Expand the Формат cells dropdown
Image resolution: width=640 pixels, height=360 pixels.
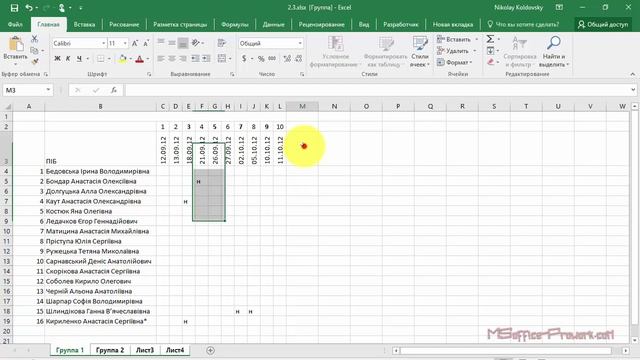[x=471, y=62]
